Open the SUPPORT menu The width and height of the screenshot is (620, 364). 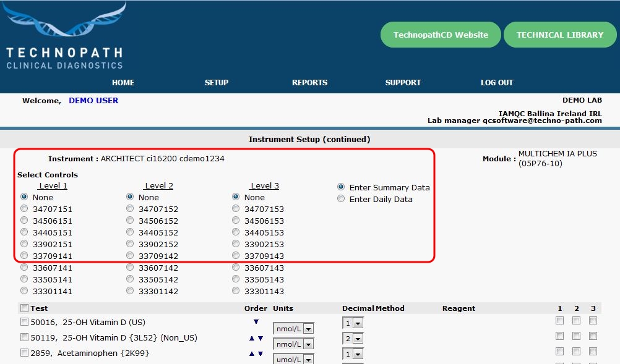coord(403,83)
